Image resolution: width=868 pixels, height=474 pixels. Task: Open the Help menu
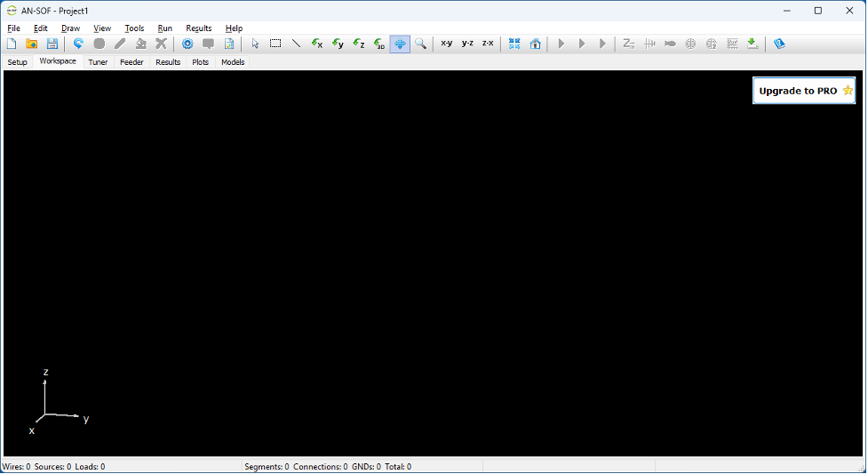[x=234, y=28]
